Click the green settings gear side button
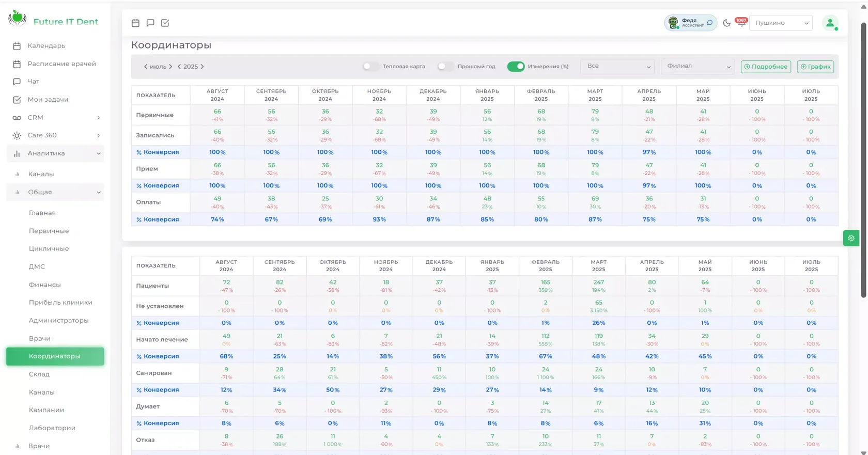Viewport: 868px width, 455px height. pyautogui.click(x=851, y=238)
